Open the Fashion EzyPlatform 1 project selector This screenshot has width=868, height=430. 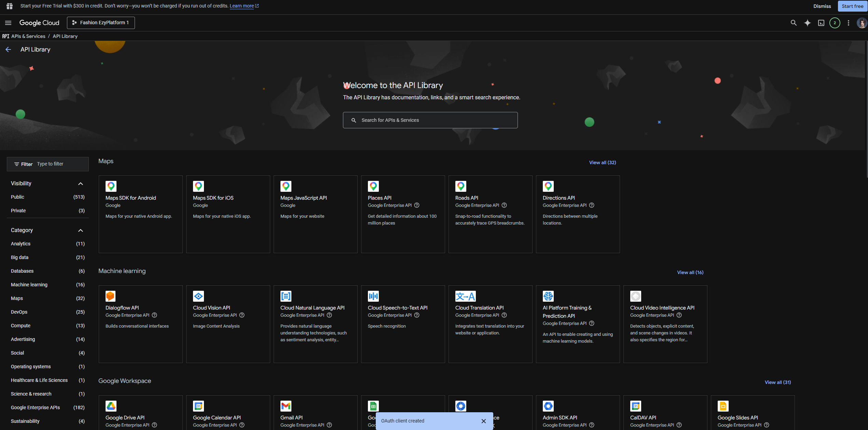pos(101,23)
